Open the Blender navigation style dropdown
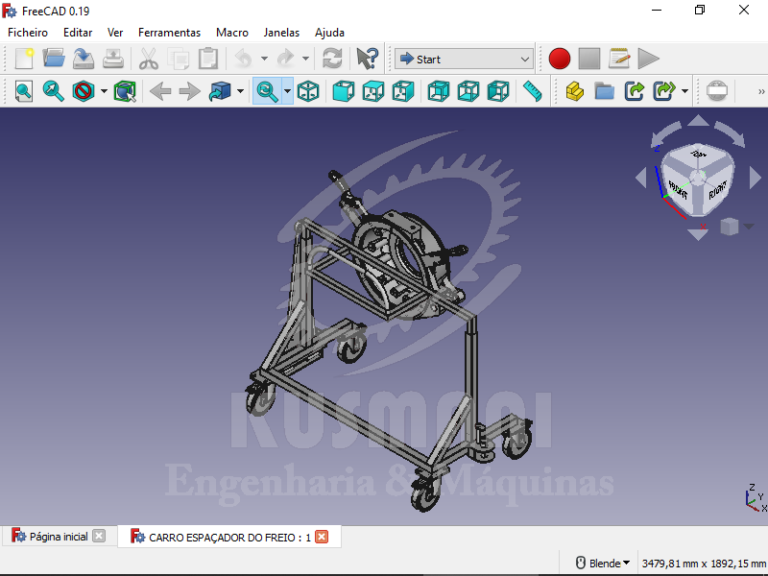 (x=601, y=563)
